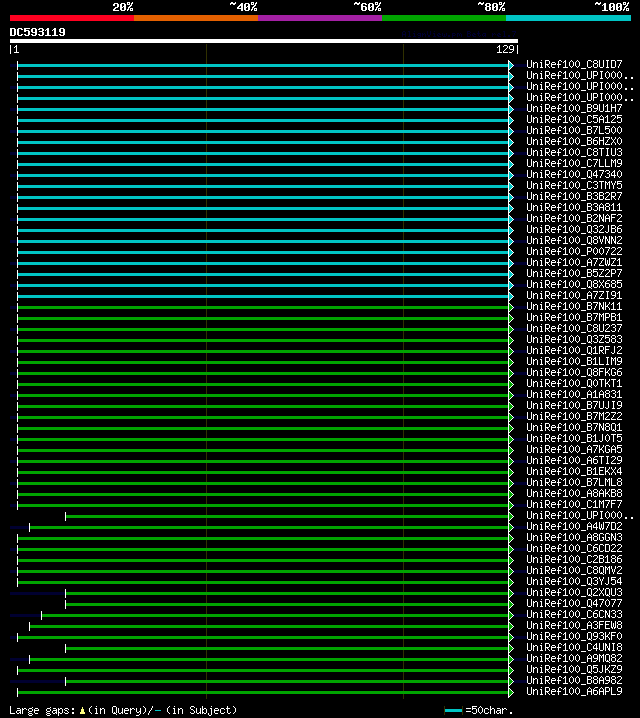Screen dimensions: 640x718
Task: Select the UniRef100_Q32JB6 label
Action: pyautogui.click(x=574, y=229)
